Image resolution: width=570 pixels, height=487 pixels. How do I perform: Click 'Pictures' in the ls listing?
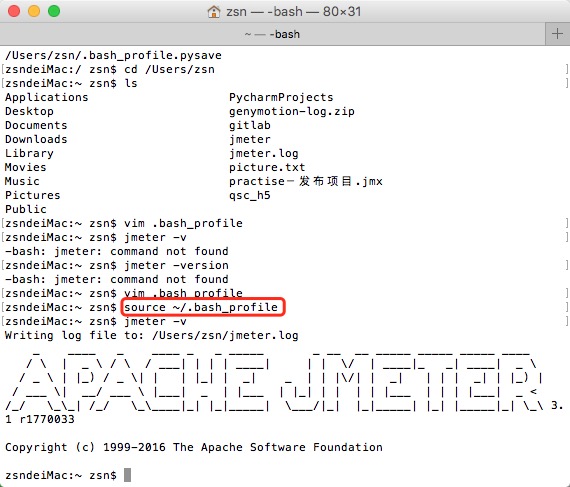pos(32,195)
